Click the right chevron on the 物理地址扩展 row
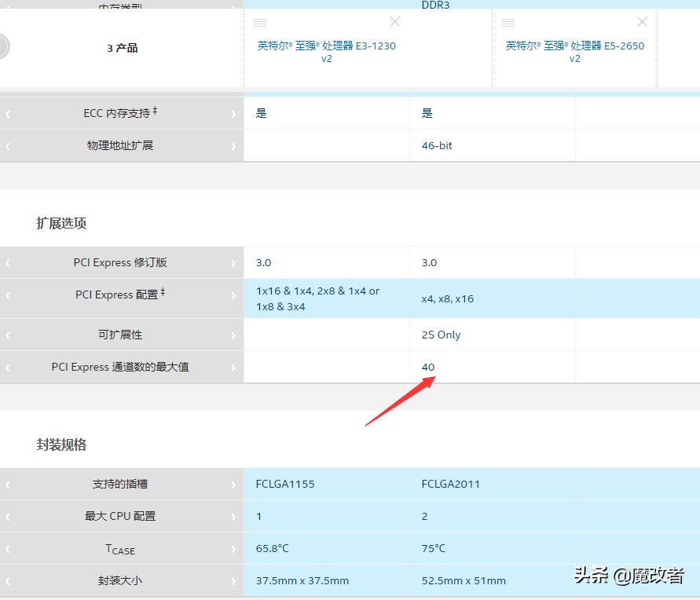The height and width of the screenshot is (600, 700). tap(233, 146)
